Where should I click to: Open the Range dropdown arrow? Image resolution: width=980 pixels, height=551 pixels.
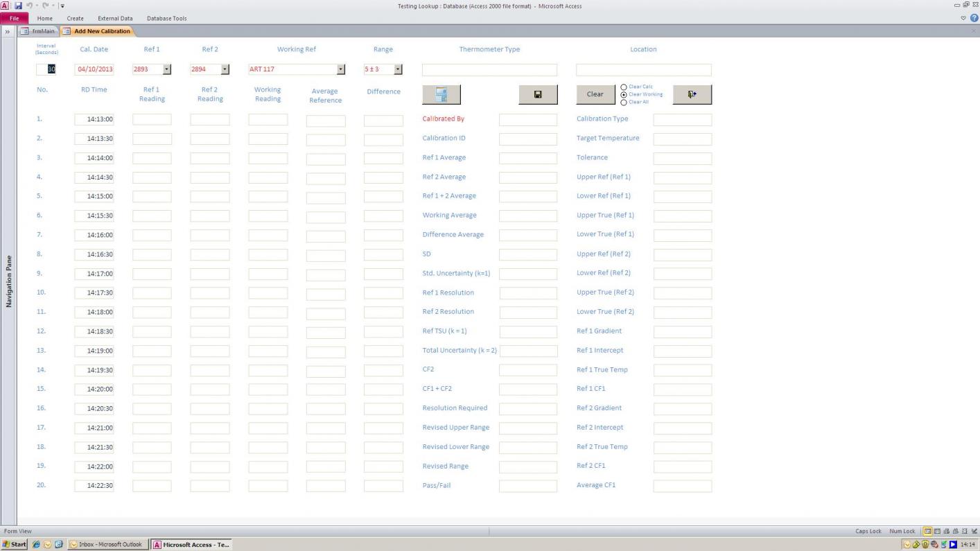click(398, 69)
